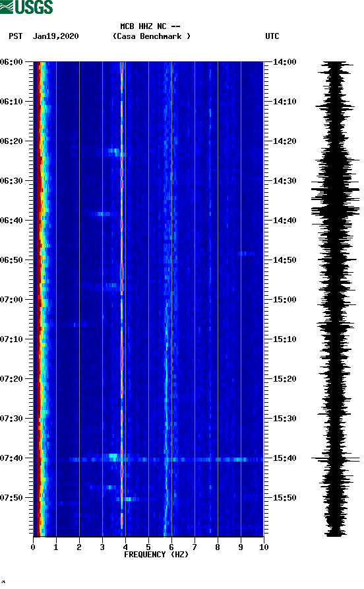The image size is (364, 589).
Task: Click the UTC timezone label
Action: pyautogui.click(x=272, y=36)
